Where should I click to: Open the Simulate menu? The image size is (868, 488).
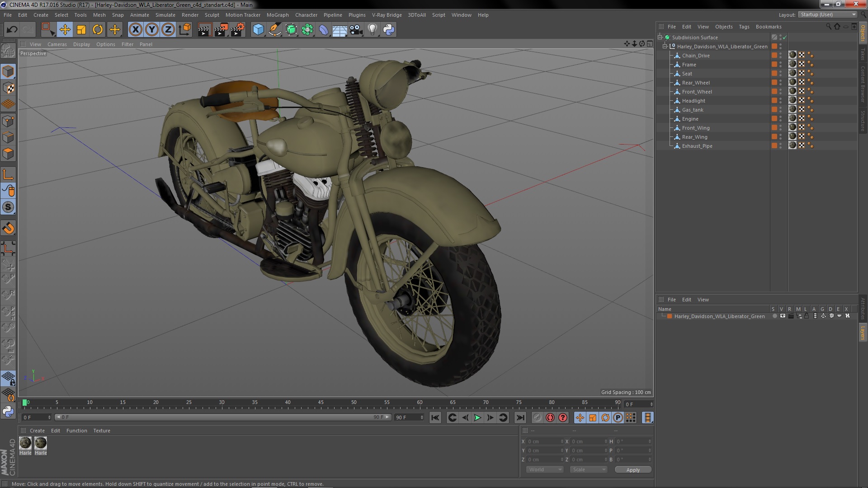pos(165,15)
